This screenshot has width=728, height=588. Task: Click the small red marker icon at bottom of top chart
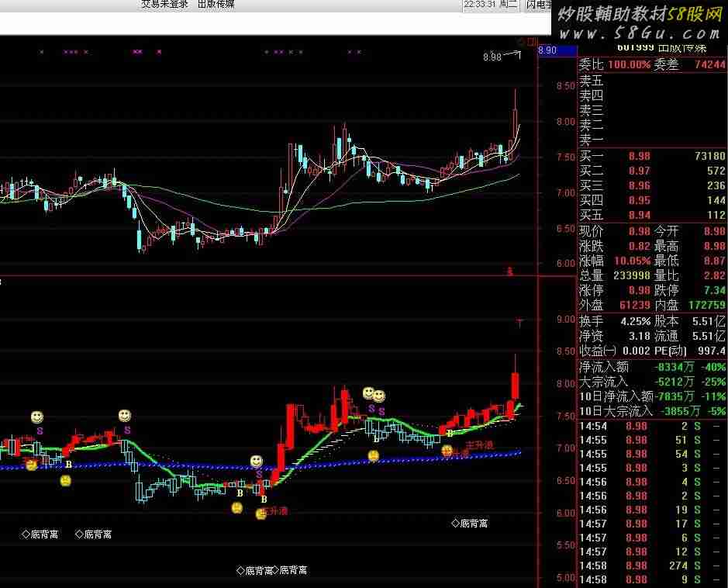510,271
